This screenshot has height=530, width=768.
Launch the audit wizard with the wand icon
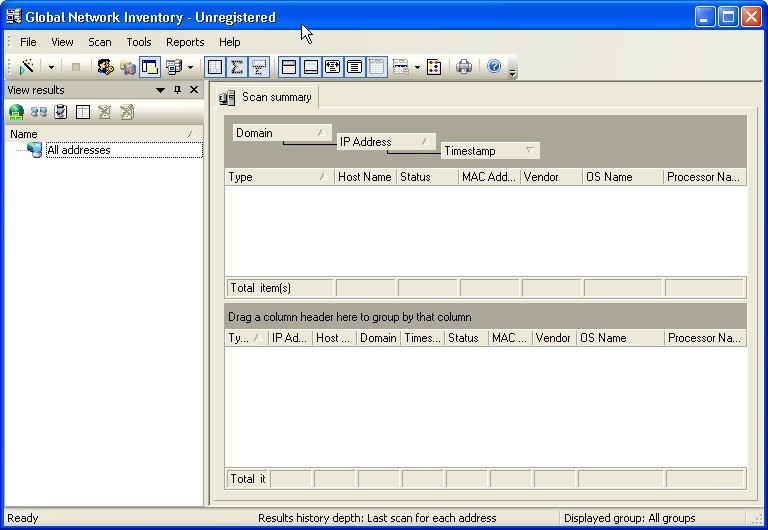tap(26, 67)
